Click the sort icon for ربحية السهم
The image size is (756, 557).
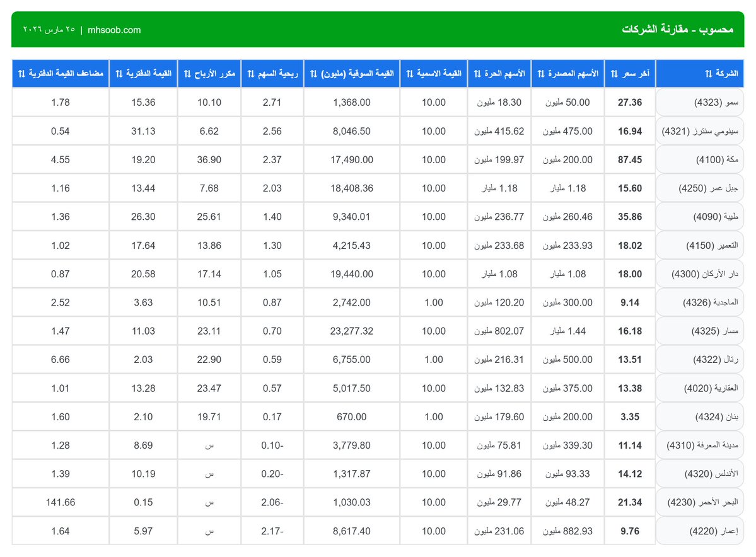251,74
